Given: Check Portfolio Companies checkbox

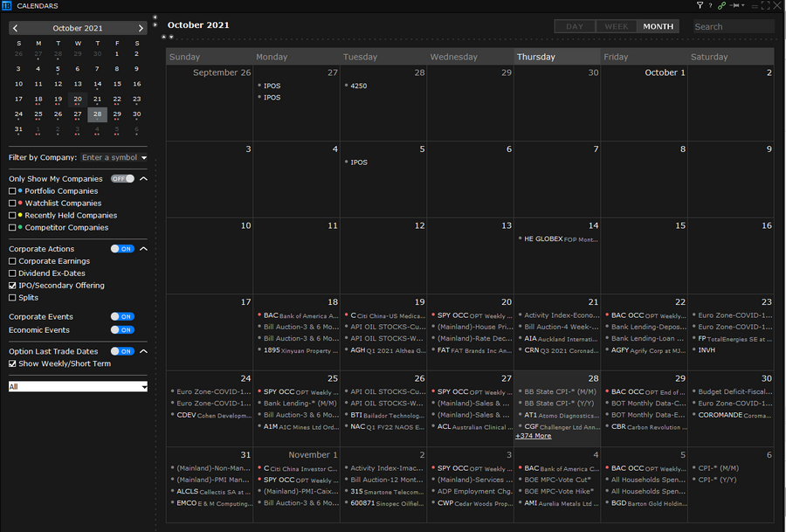Looking at the screenshot, I should click(x=12, y=191).
